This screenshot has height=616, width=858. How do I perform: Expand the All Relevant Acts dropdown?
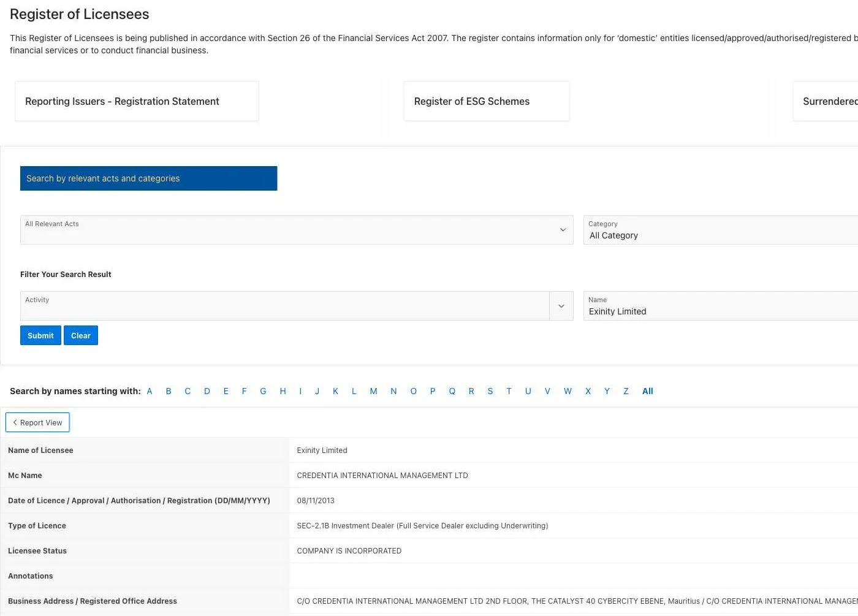coord(297,230)
